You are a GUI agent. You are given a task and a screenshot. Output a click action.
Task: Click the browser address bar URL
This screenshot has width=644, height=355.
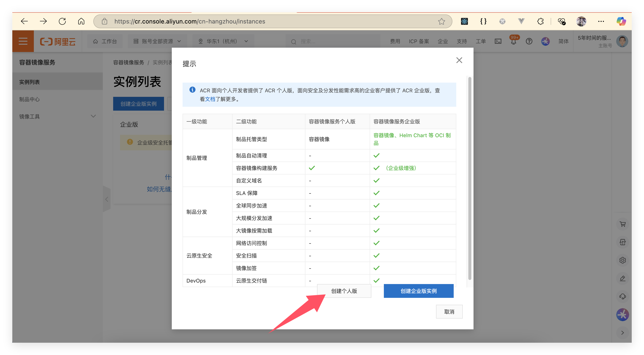click(189, 22)
